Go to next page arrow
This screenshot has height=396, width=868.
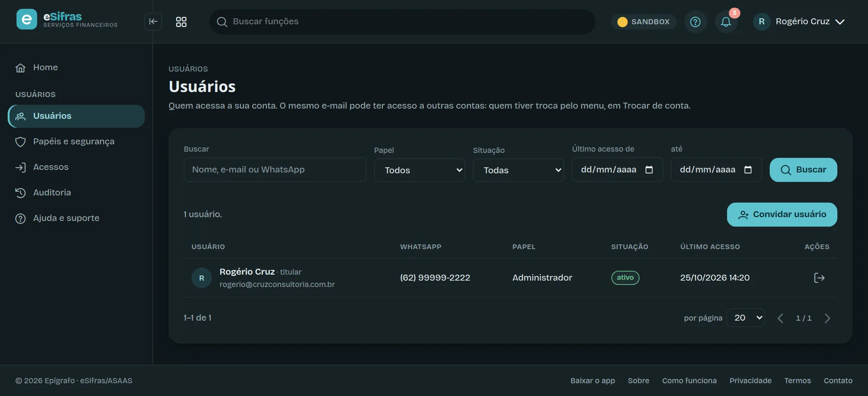click(827, 318)
